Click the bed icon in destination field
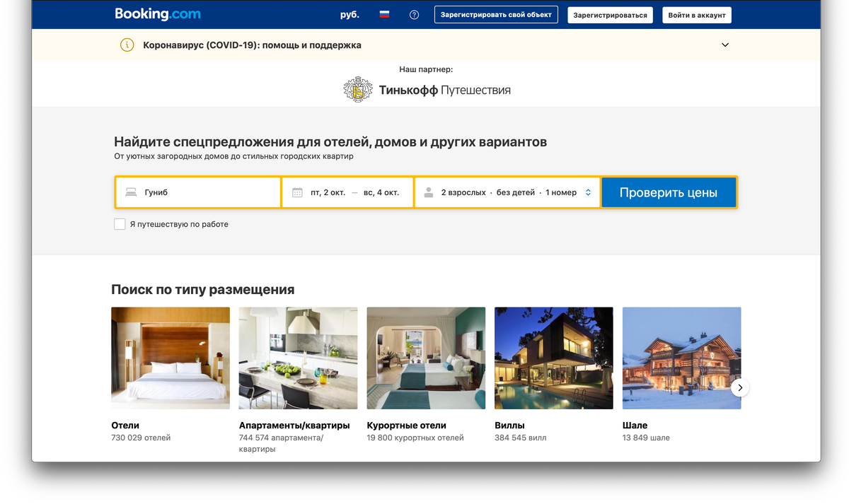 pos(131,192)
